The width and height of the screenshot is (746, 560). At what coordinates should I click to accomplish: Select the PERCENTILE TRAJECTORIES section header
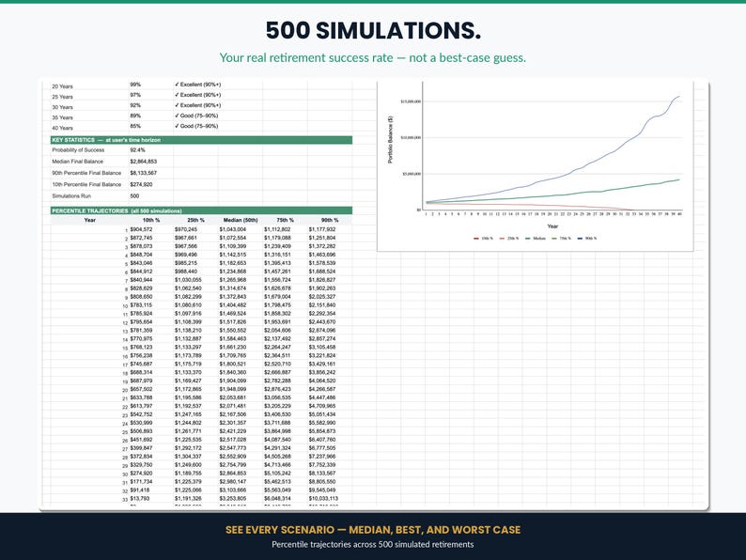[x=201, y=210]
